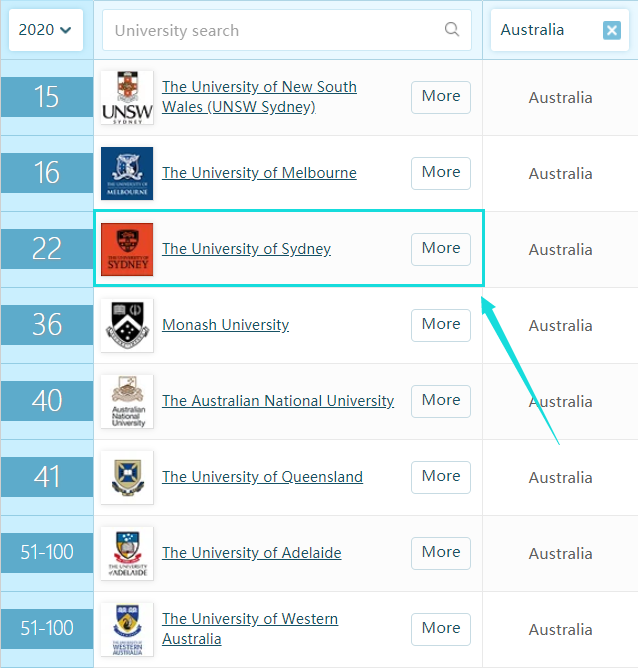Click the University of Queensland crest
The height and width of the screenshot is (668, 638).
click(x=127, y=477)
